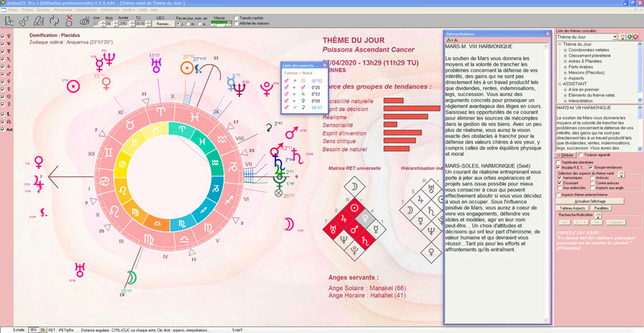
Task: Expand Astres & Planètes tree node
Action: coord(565,62)
